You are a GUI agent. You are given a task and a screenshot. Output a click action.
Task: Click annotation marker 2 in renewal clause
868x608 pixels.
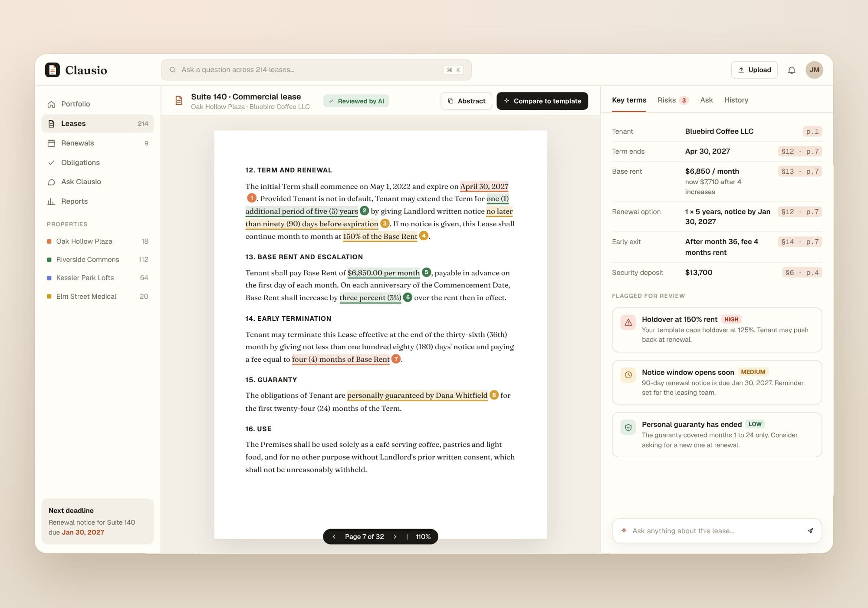coord(365,211)
